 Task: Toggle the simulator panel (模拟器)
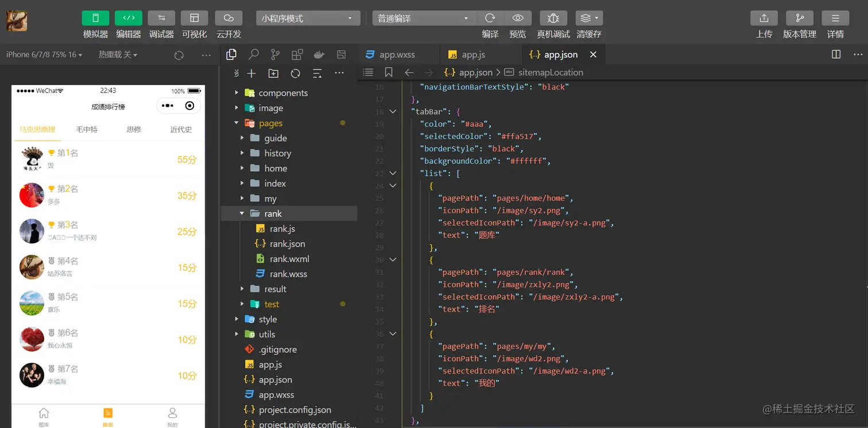click(x=95, y=18)
